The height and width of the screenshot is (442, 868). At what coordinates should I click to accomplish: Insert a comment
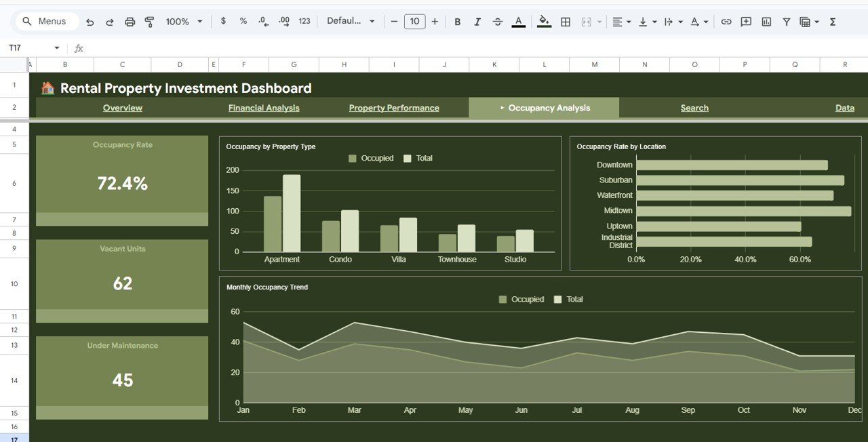click(x=746, y=21)
